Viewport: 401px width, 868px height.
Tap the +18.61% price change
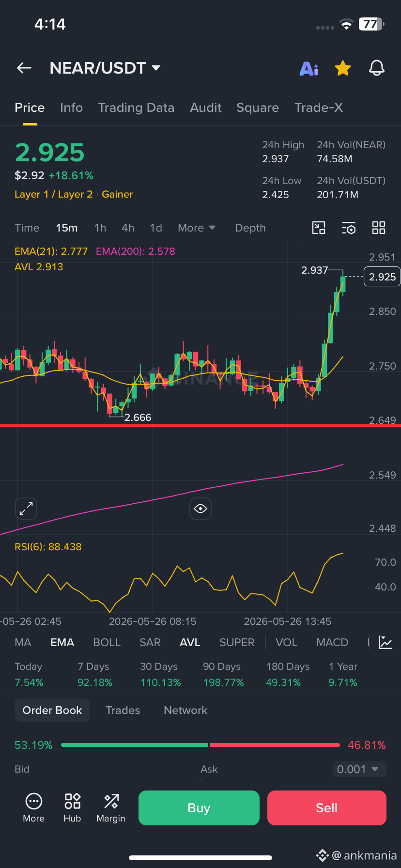point(71,175)
